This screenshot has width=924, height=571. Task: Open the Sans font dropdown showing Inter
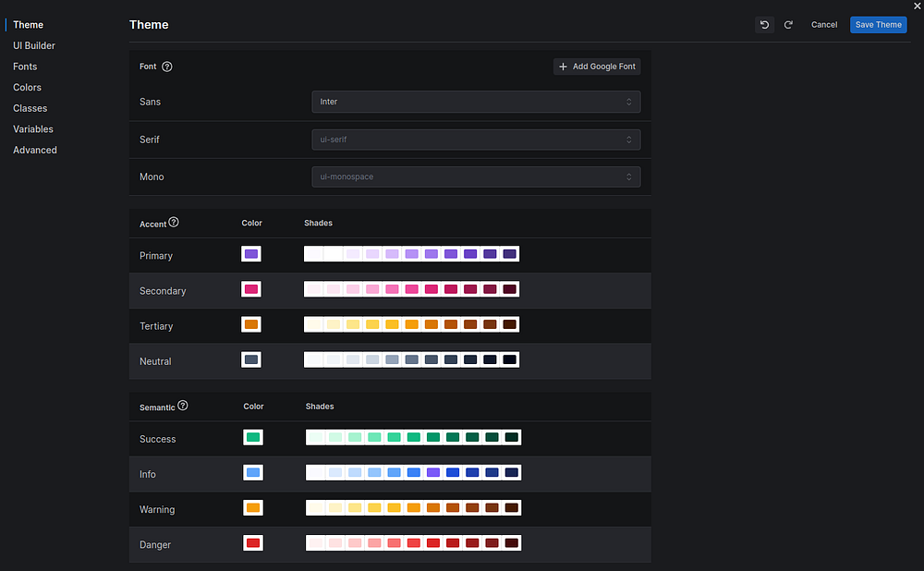point(476,102)
